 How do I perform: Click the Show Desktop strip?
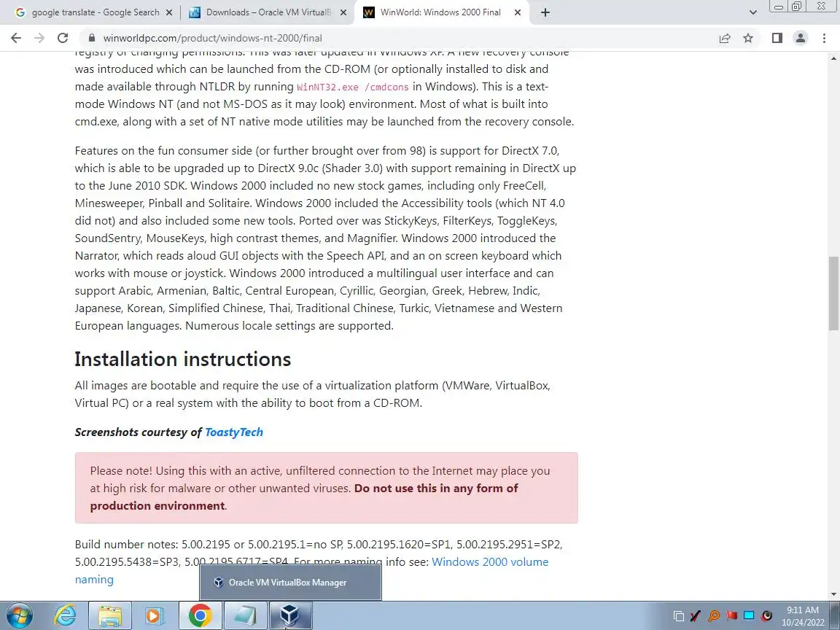(835, 615)
